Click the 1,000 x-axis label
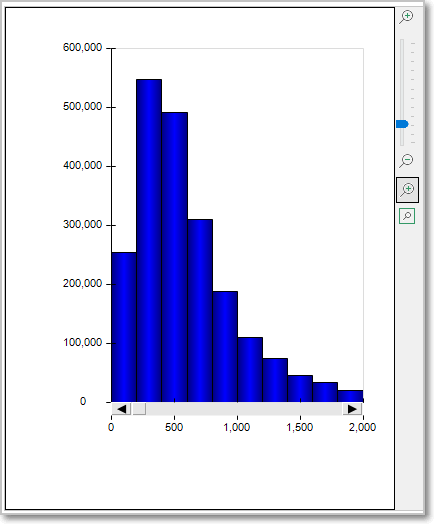 click(237, 427)
